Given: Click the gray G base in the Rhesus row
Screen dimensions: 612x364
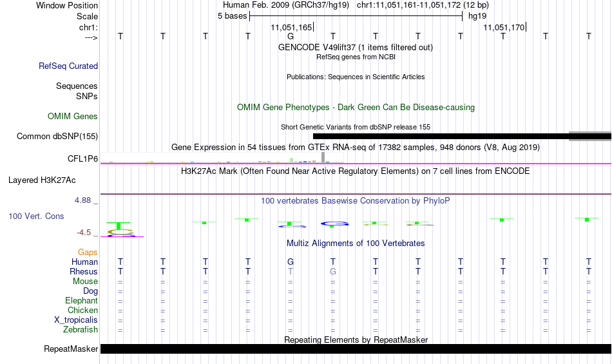Looking at the screenshot, I should [333, 271].
